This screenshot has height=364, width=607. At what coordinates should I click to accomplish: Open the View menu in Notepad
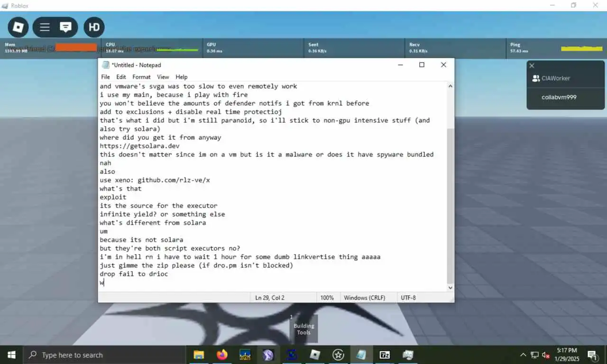coord(163,77)
